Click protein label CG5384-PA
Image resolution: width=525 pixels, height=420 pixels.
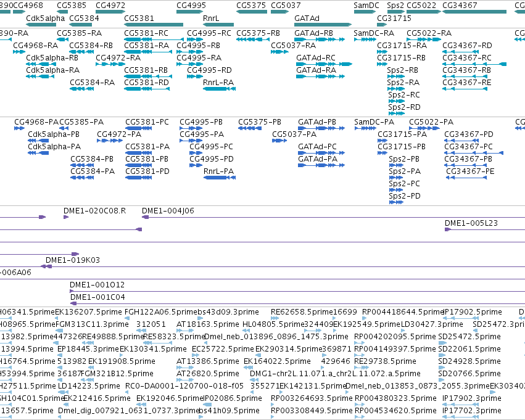coord(93,171)
